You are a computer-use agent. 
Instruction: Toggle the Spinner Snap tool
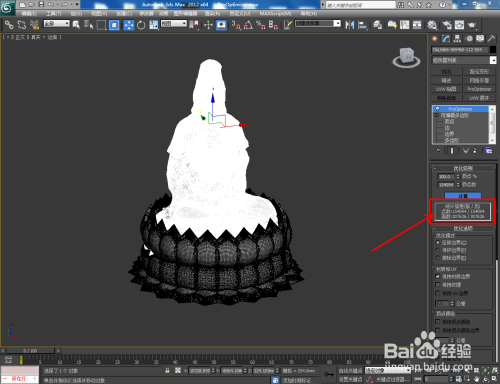click(x=273, y=25)
